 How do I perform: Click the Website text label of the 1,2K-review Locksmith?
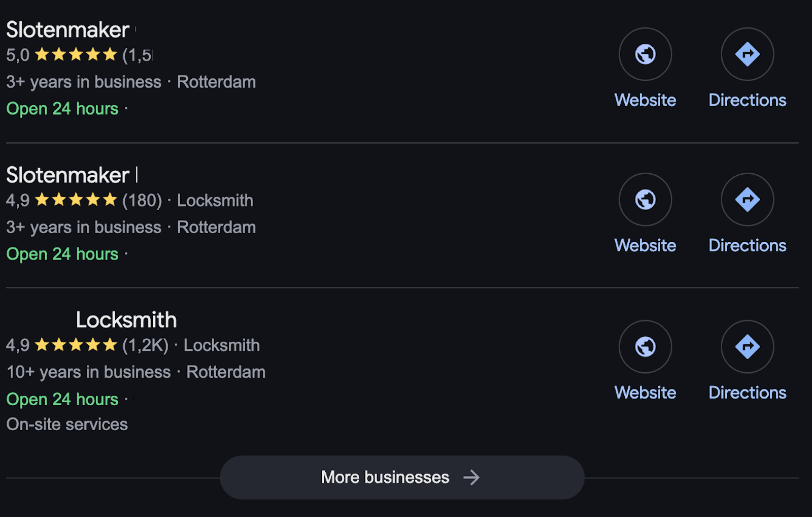pos(645,393)
